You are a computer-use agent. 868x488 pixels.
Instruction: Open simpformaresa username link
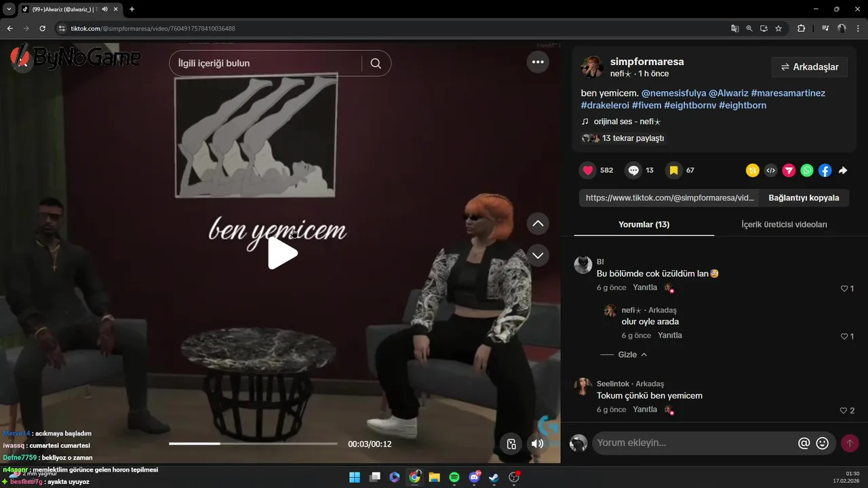click(647, 62)
